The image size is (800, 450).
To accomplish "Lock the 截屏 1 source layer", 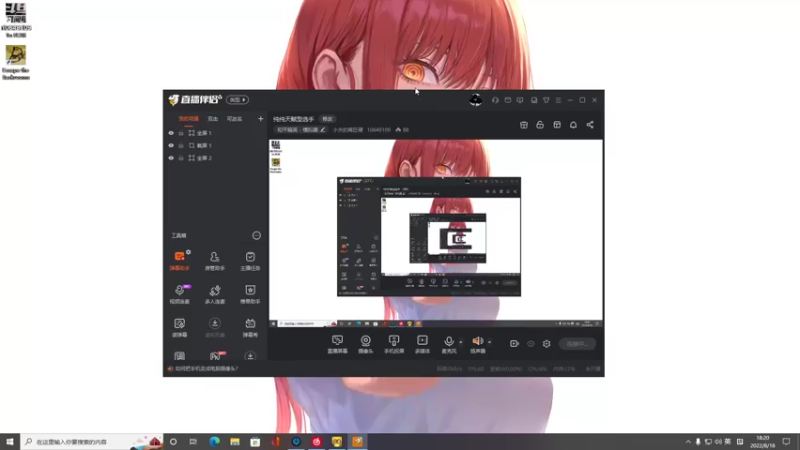I will pos(181,145).
